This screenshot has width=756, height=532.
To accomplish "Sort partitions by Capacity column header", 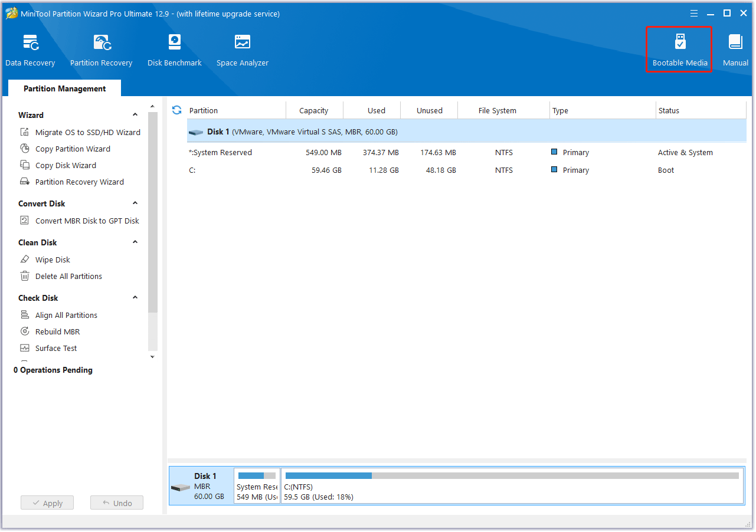I will (313, 110).
